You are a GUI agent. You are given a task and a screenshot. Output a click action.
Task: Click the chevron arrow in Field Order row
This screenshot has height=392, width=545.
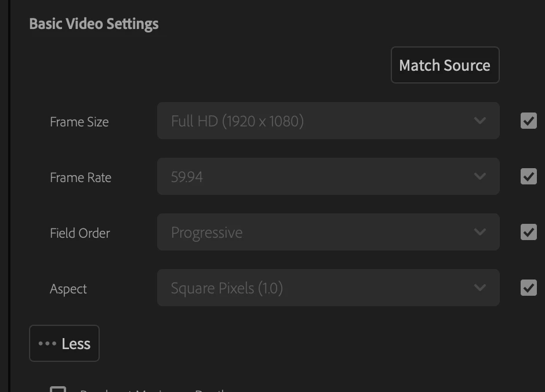pos(479,232)
